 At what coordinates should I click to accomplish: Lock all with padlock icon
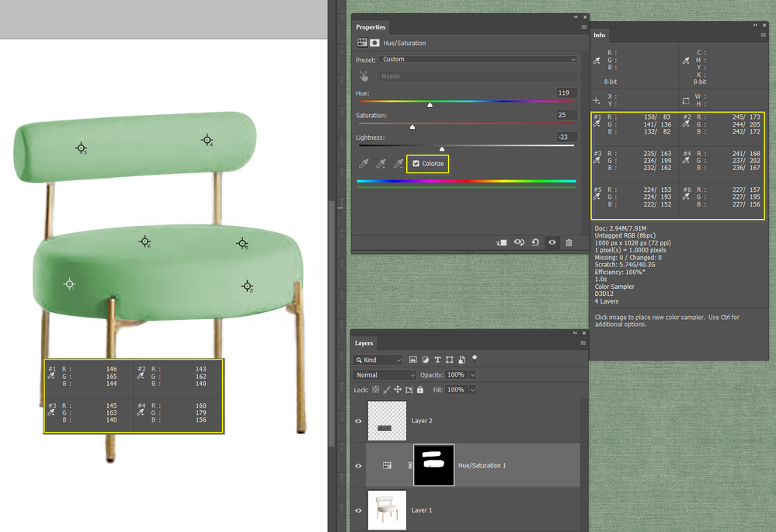coord(420,390)
